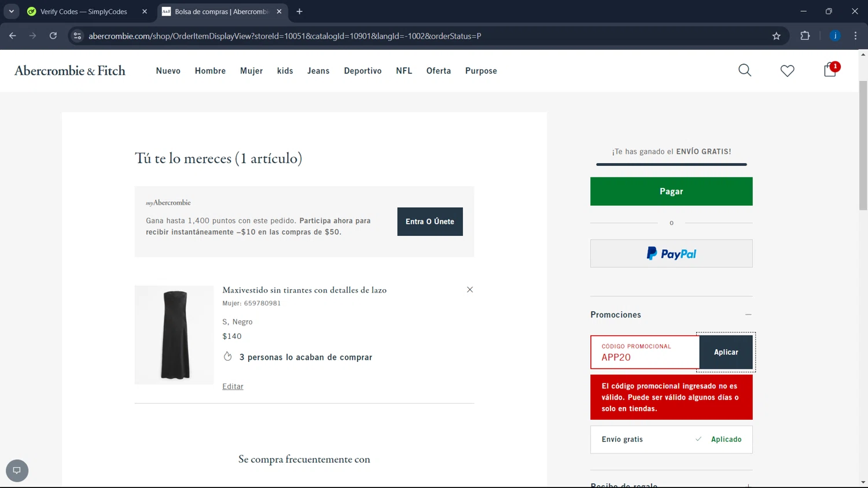Open the Nuevo menu

(x=168, y=71)
